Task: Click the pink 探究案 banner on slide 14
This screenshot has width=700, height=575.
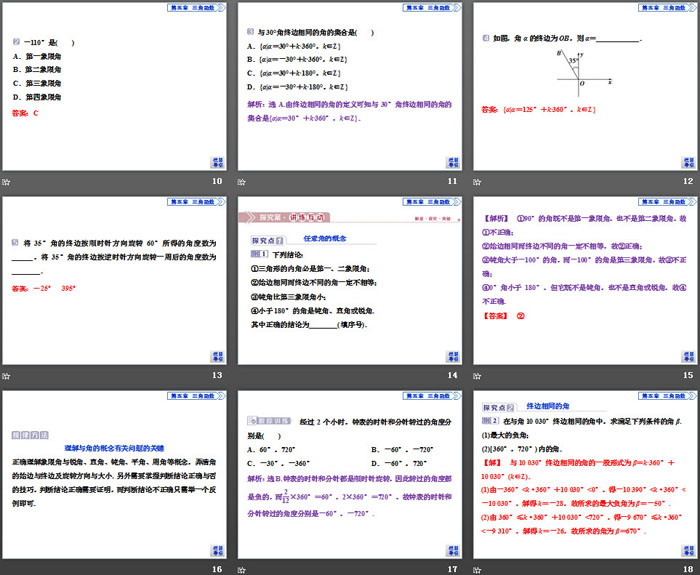Action: point(271,216)
